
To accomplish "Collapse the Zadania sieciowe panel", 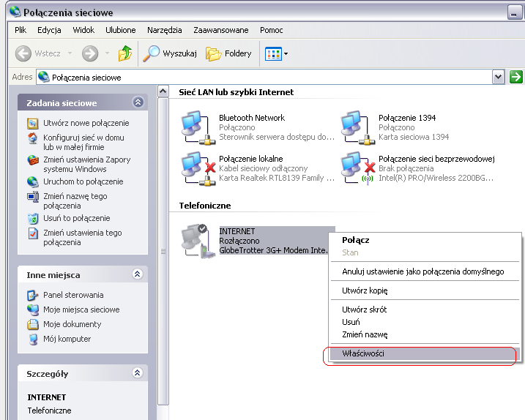I will [x=138, y=102].
